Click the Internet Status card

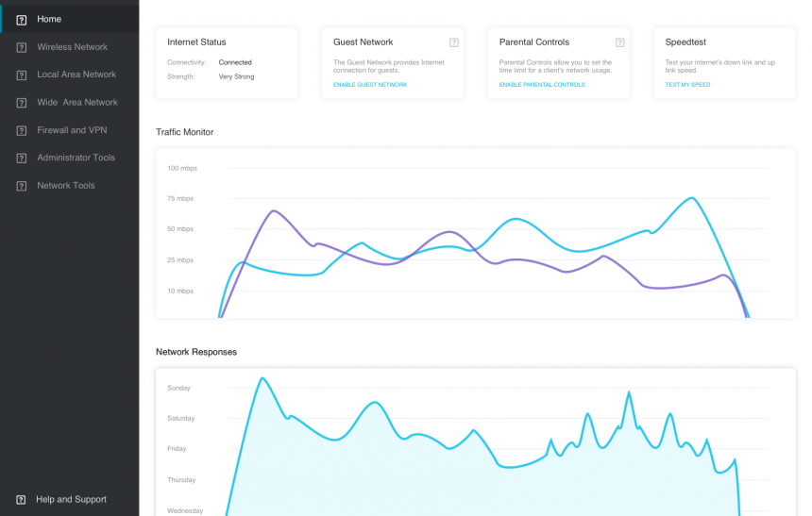pos(227,62)
